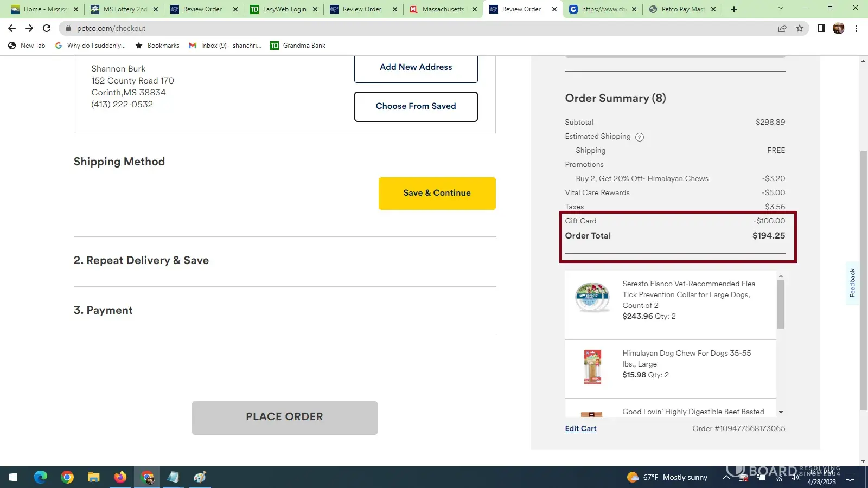This screenshot has width=868, height=488.
Task: Switch to the Petco Pay Mast tab
Action: pos(683,9)
